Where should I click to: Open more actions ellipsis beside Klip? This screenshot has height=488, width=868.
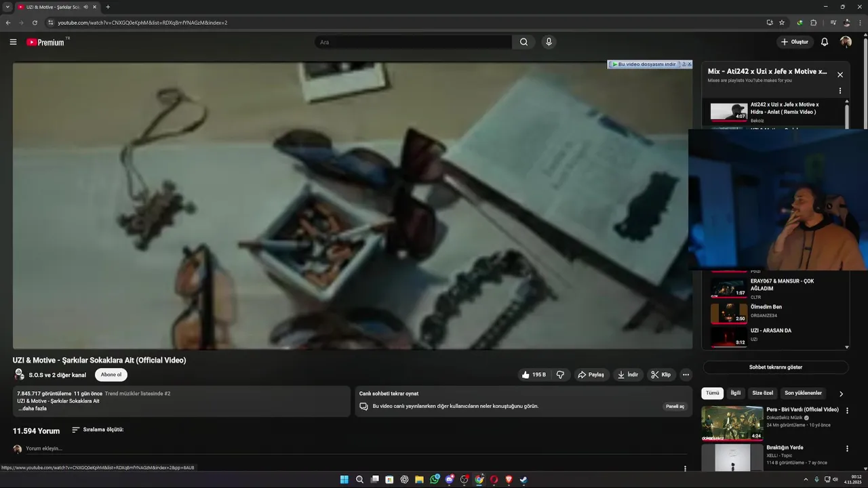[x=686, y=375]
